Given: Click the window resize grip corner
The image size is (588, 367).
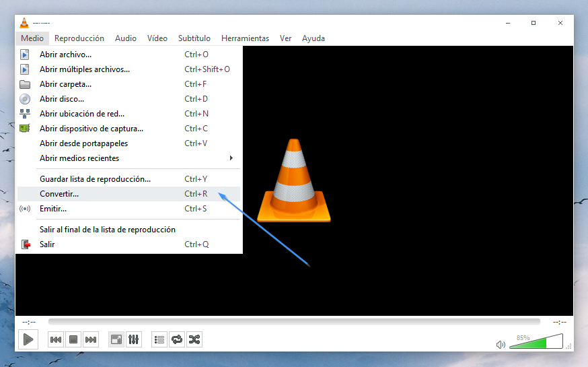Looking at the screenshot, I should pos(569,346).
